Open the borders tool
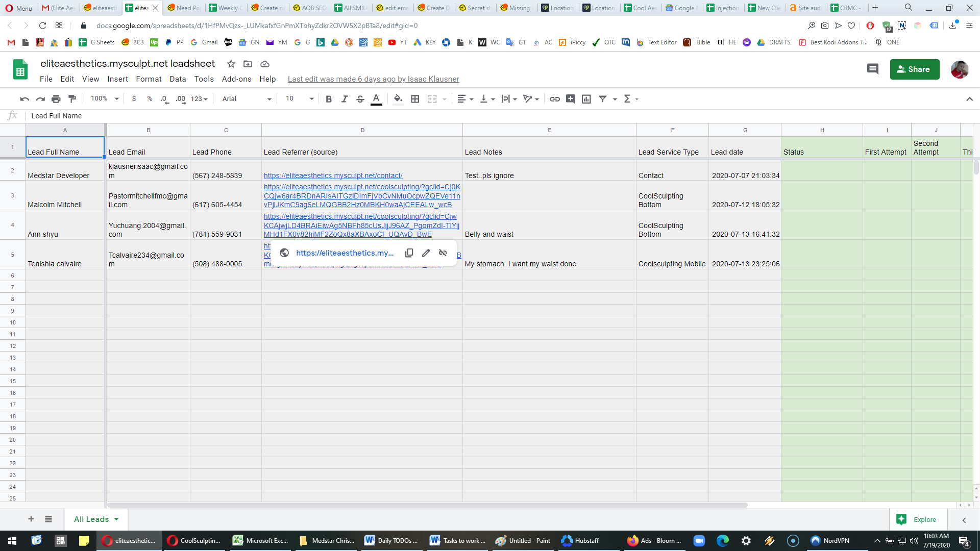The height and width of the screenshot is (551, 980). tap(415, 99)
